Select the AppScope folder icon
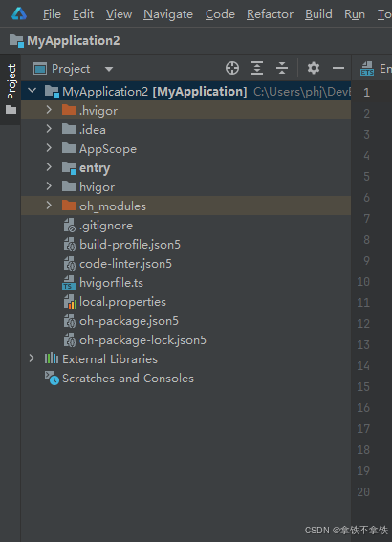392x542 pixels. [69, 148]
